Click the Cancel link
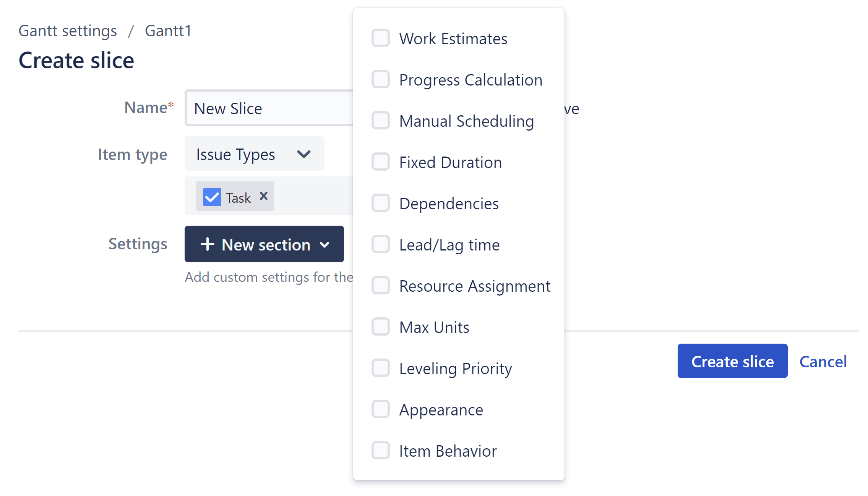 pos(823,361)
